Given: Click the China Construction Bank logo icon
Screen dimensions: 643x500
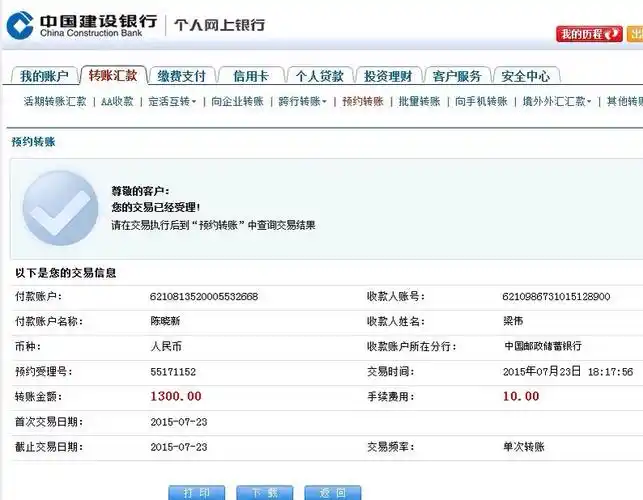Looking at the screenshot, I should [x=20, y=25].
